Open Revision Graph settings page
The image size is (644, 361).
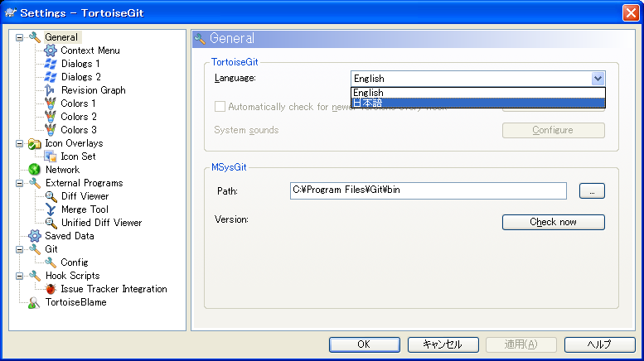click(93, 90)
